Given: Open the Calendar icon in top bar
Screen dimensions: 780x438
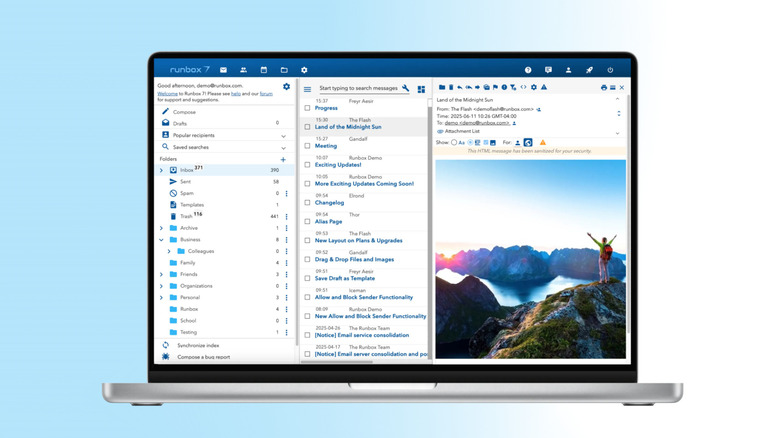Looking at the screenshot, I should tap(264, 70).
